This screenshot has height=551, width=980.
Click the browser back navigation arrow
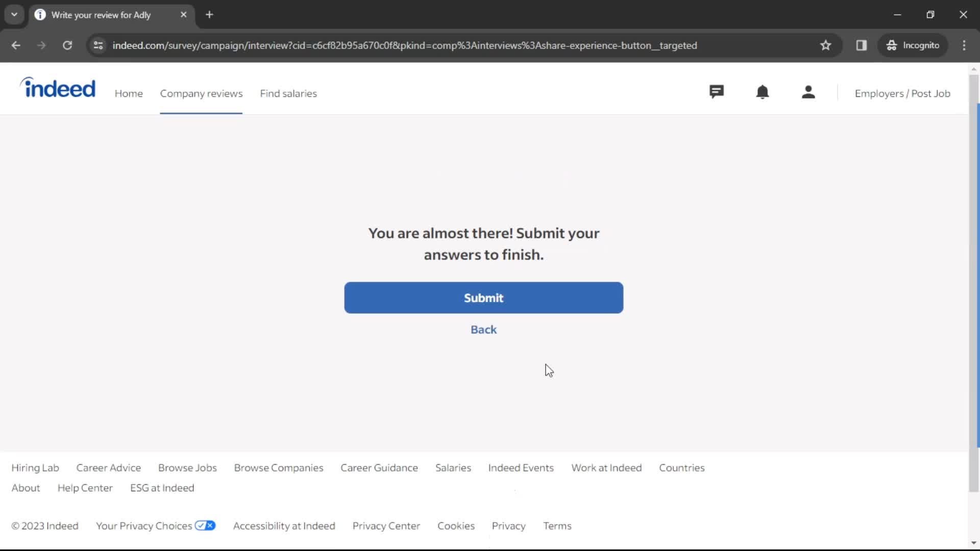click(16, 45)
